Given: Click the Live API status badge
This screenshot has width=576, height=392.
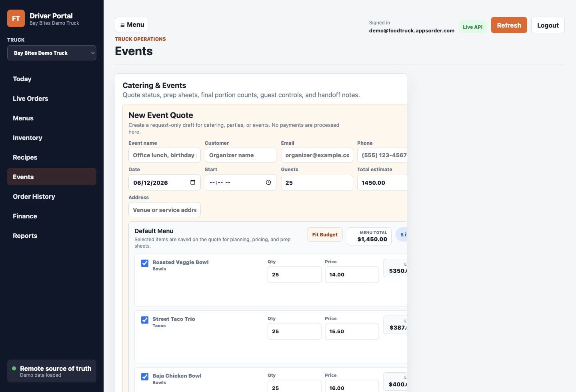Looking at the screenshot, I should [x=473, y=27].
